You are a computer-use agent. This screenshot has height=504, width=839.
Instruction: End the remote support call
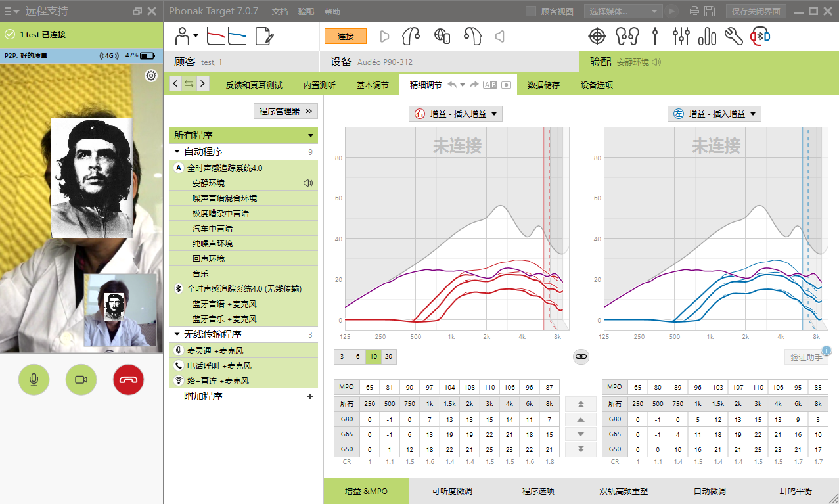[128, 380]
